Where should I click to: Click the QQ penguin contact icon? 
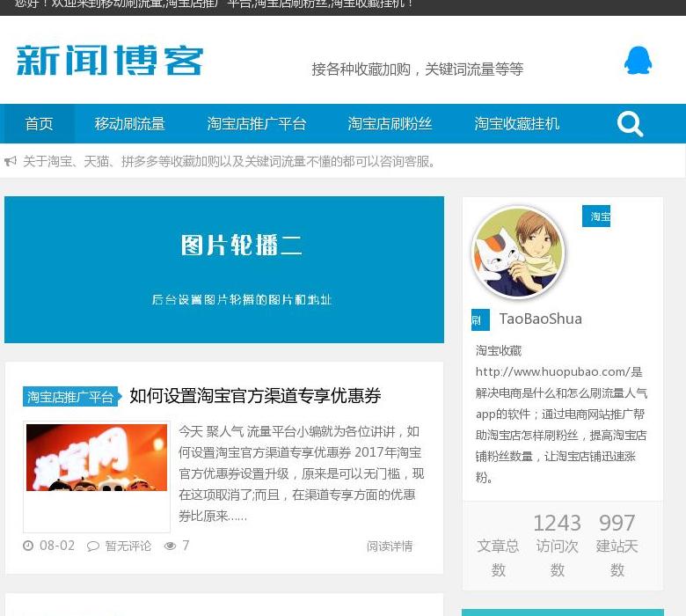(x=638, y=61)
